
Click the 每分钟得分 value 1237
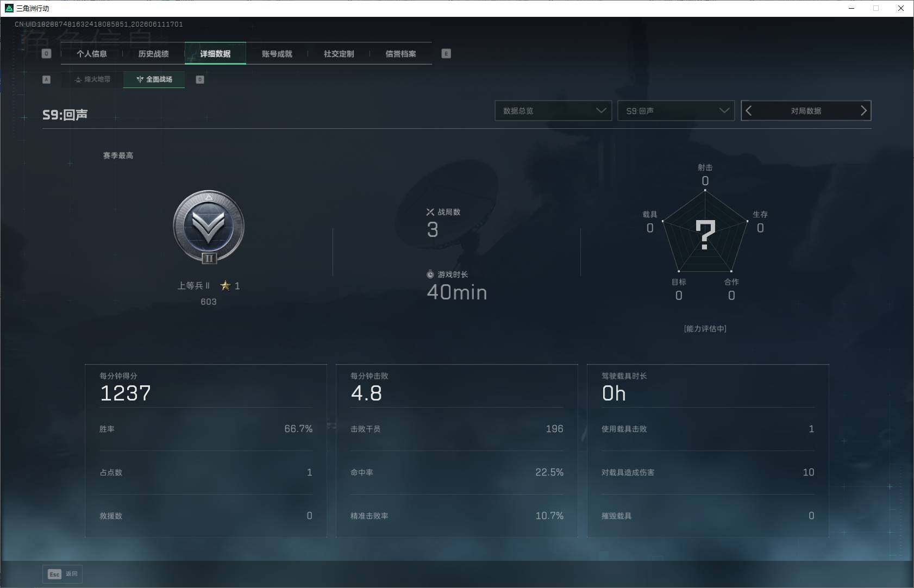[x=126, y=393]
